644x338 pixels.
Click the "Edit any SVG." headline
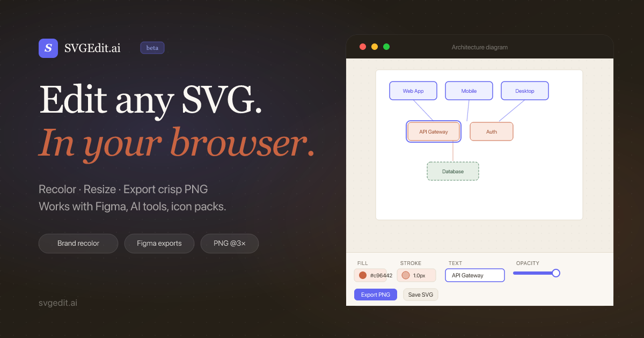tap(151, 100)
